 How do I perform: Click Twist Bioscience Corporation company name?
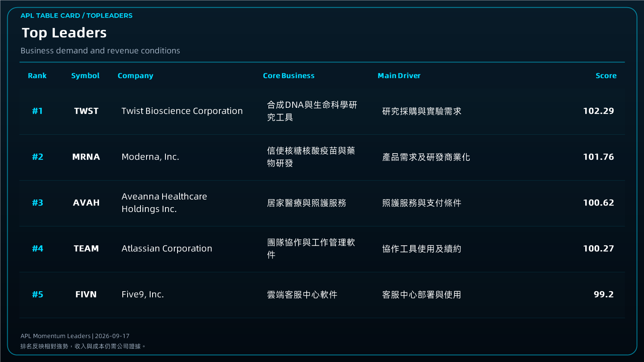coord(182,111)
